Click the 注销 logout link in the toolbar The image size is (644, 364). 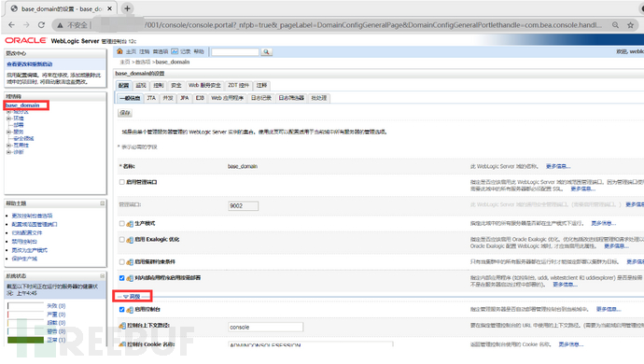[x=145, y=51]
